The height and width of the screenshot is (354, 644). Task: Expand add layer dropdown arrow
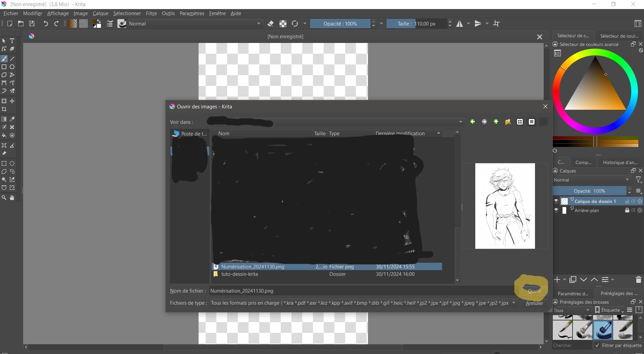[565, 280]
